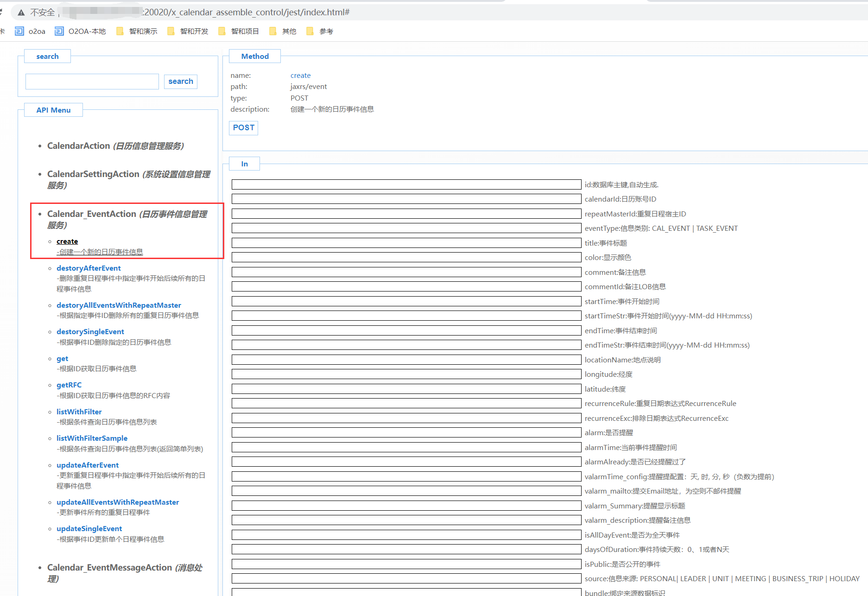This screenshot has height=596, width=868.
Task: Click the POST button
Action: [243, 128]
